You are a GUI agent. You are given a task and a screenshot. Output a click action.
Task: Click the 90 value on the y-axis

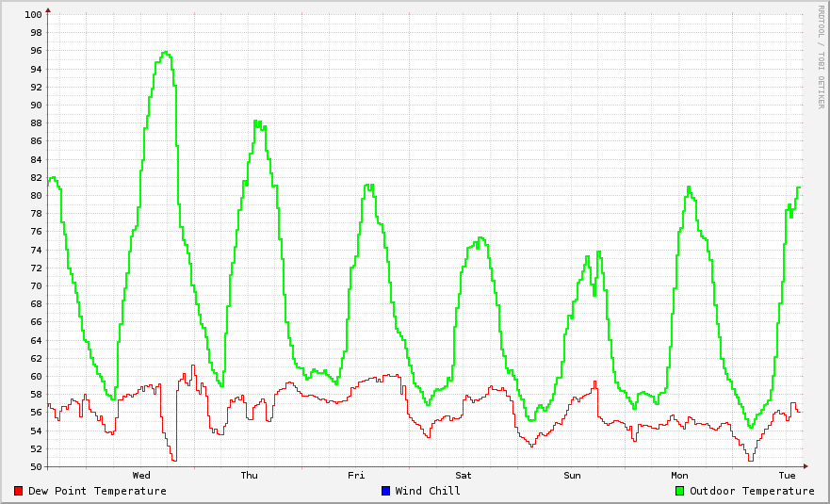click(x=36, y=105)
